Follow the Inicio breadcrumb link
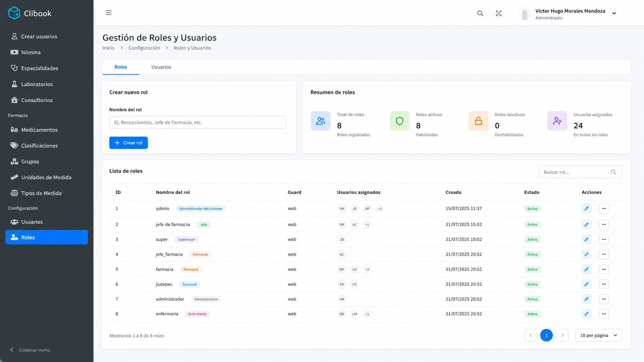Viewport: 644px width, 362px height. 109,48
